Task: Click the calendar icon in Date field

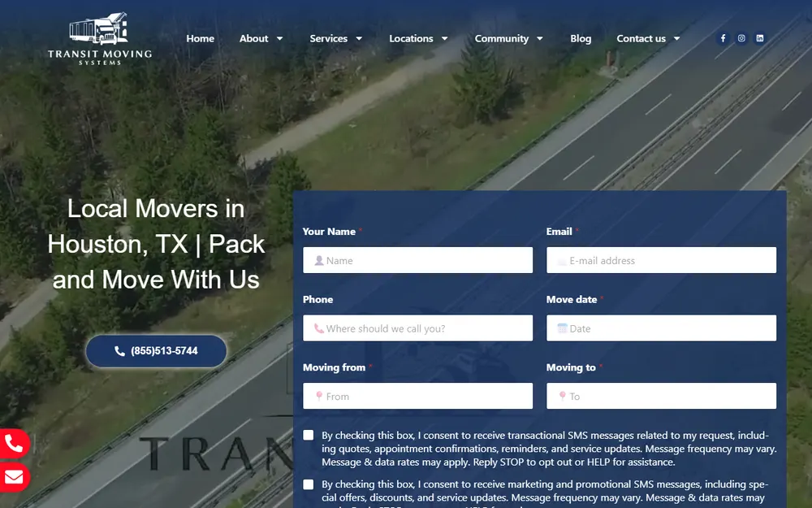Action: click(x=562, y=328)
